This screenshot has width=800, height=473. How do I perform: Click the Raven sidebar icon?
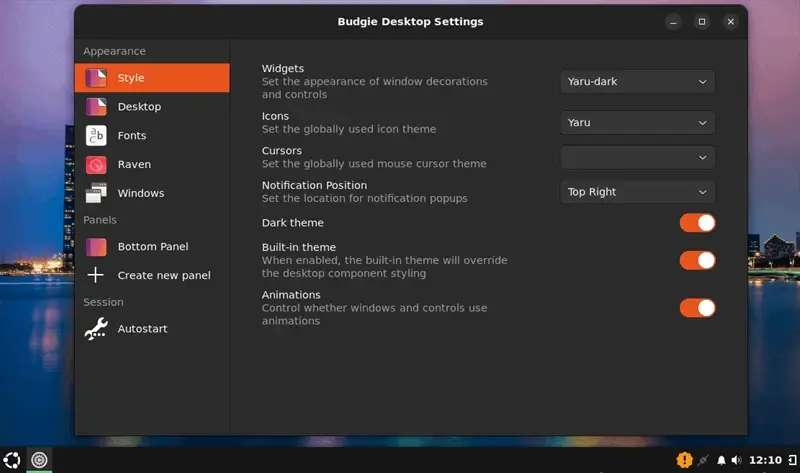pyautogui.click(x=96, y=164)
